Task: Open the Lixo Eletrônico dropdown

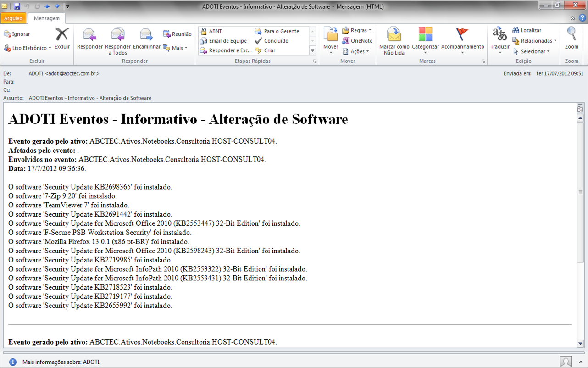Action: (x=28, y=48)
